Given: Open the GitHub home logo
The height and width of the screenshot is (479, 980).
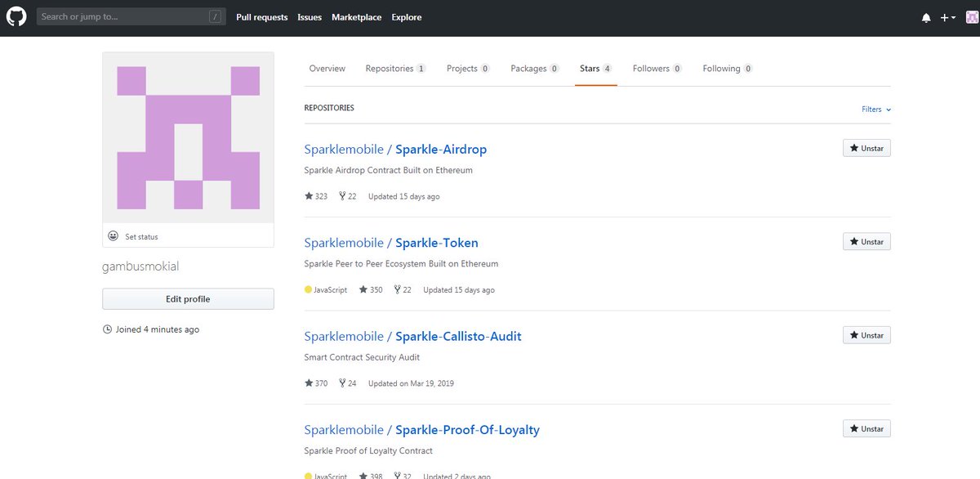Looking at the screenshot, I should [x=17, y=16].
